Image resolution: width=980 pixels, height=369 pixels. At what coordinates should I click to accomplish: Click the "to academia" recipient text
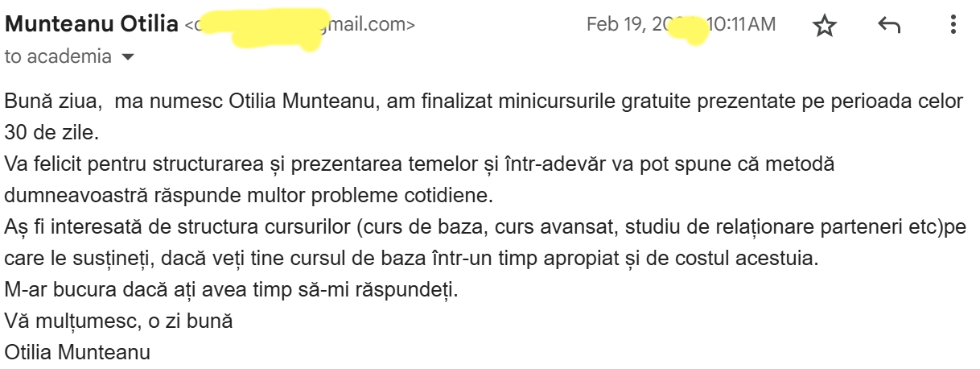pyautogui.click(x=59, y=56)
